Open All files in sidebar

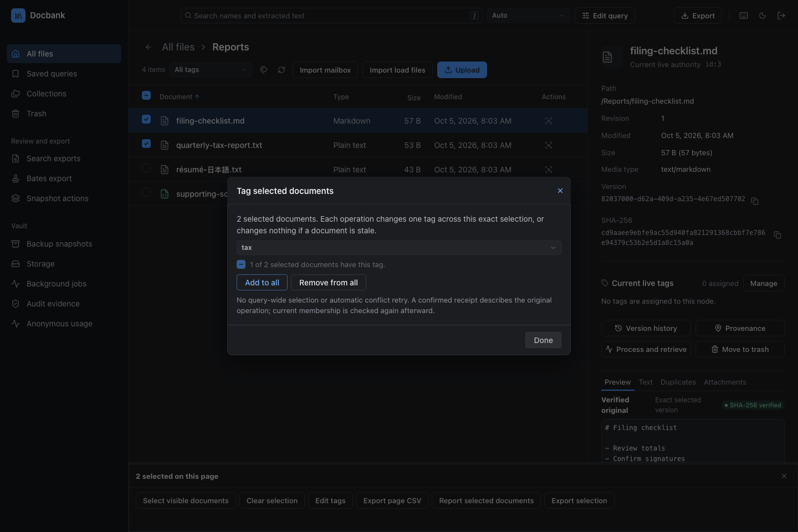64,54
